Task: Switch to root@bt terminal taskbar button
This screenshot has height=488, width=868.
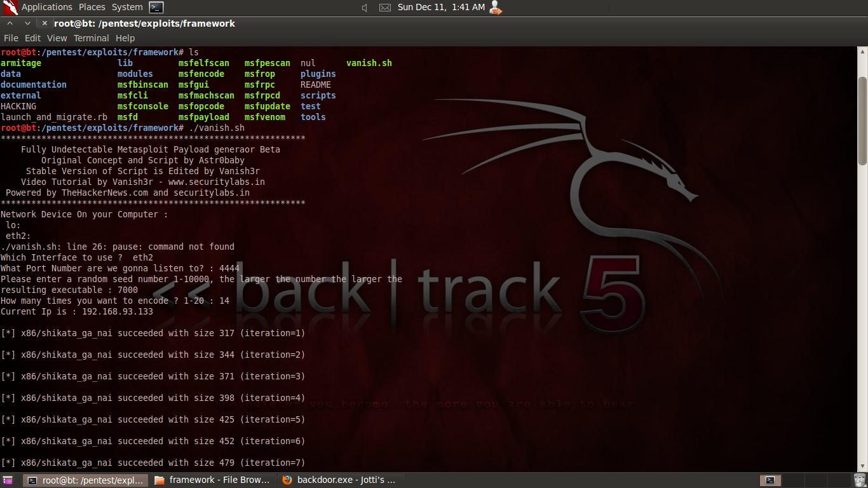Action: pos(86,480)
